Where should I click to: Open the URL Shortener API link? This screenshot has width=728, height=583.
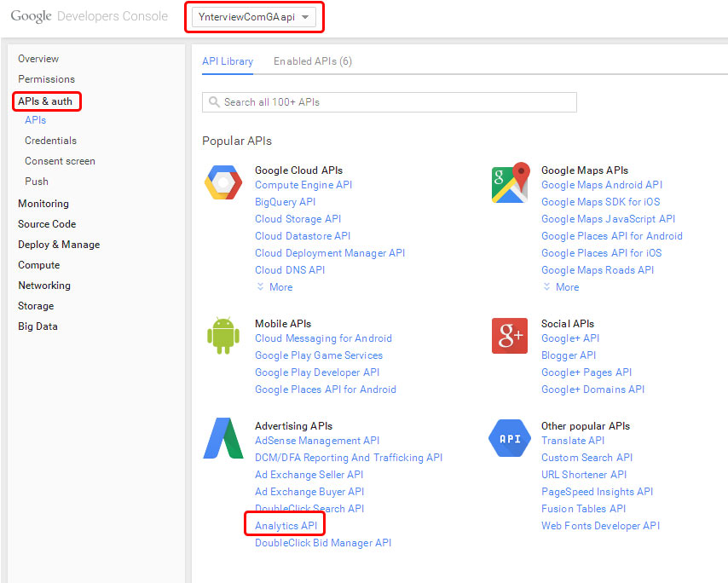click(x=584, y=475)
